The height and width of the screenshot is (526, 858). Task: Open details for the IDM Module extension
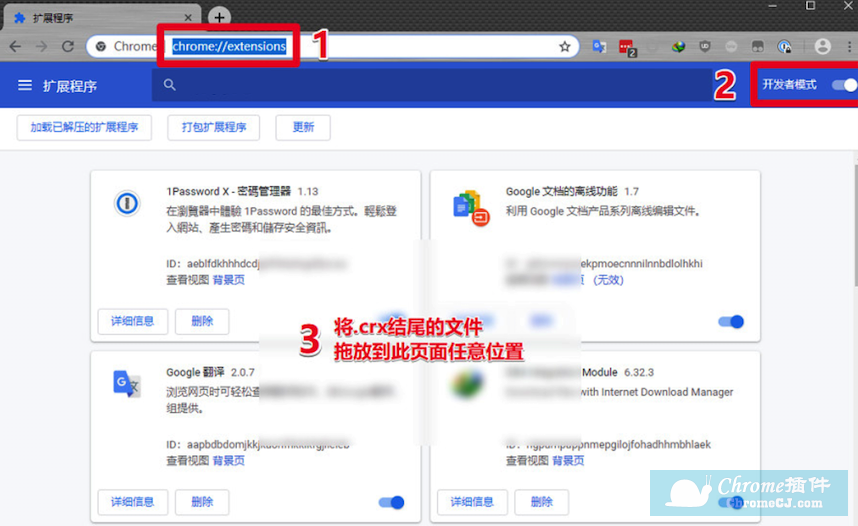click(472, 502)
